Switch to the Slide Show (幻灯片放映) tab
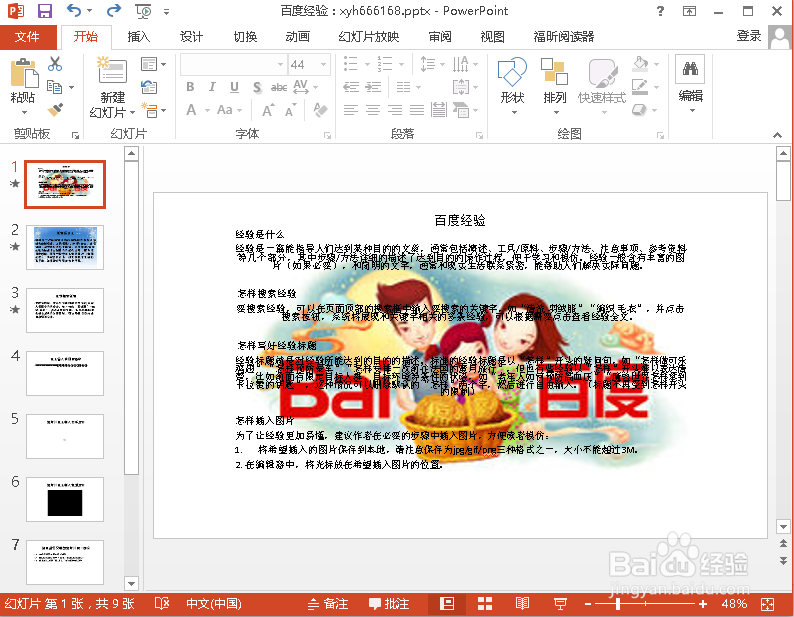Screen dimensions: 794x617 (x=369, y=36)
